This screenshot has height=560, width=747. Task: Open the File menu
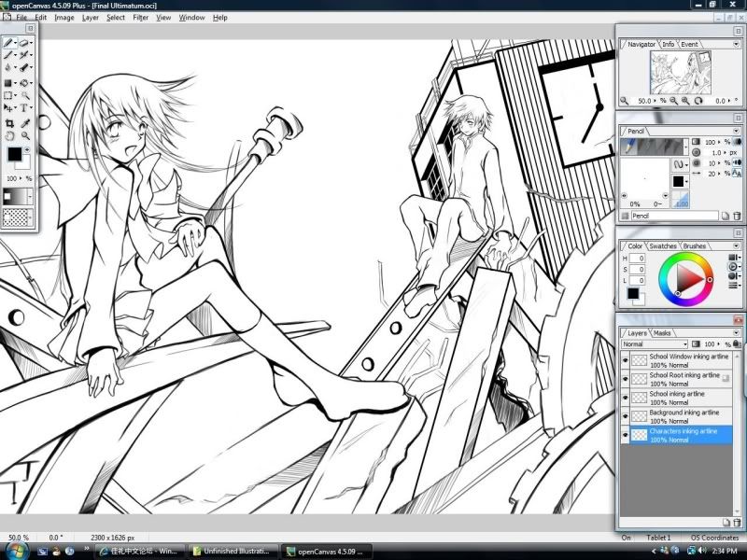pyautogui.click(x=21, y=18)
